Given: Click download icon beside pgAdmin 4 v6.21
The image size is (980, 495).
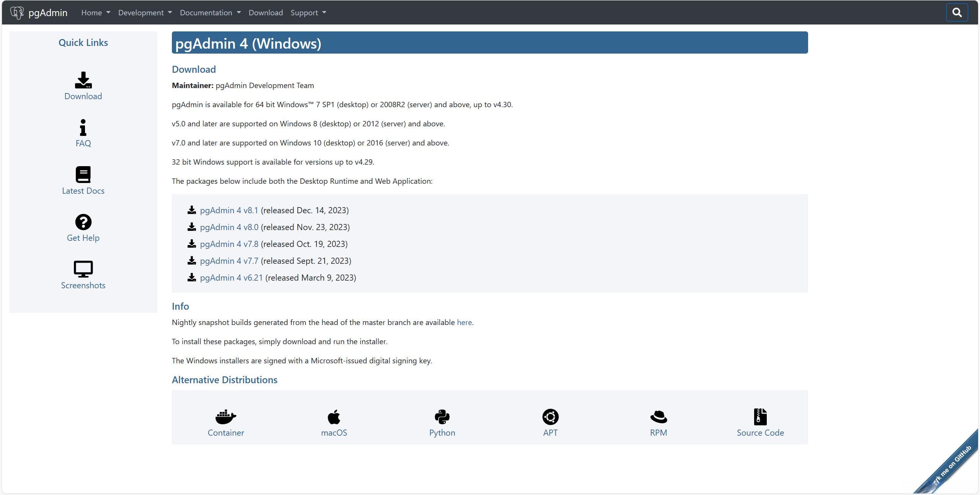Looking at the screenshot, I should (x=192, y=277).
